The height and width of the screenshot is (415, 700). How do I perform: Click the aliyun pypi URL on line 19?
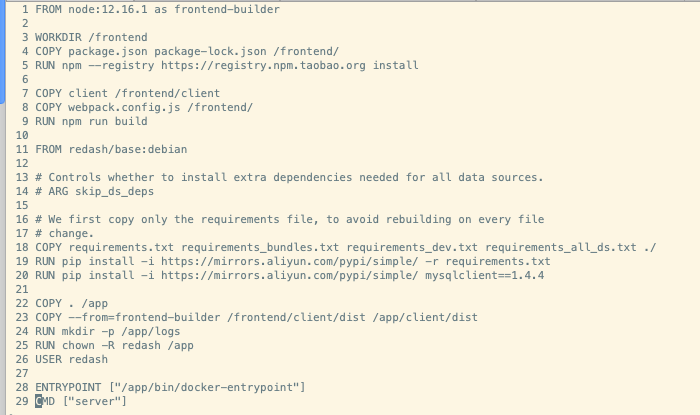(x=290, y=261)
